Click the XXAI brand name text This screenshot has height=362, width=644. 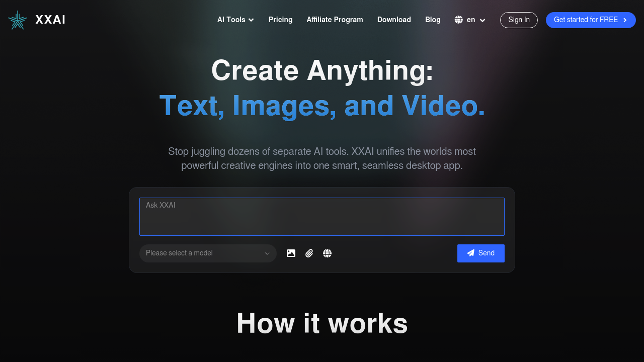pyautogui.click(x=50, y=20)
